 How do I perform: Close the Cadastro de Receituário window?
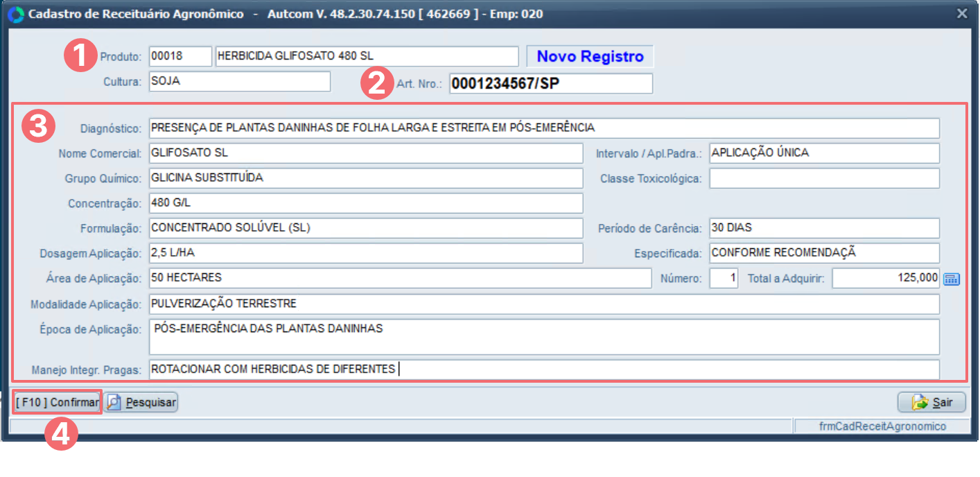(x=962, y=14)
